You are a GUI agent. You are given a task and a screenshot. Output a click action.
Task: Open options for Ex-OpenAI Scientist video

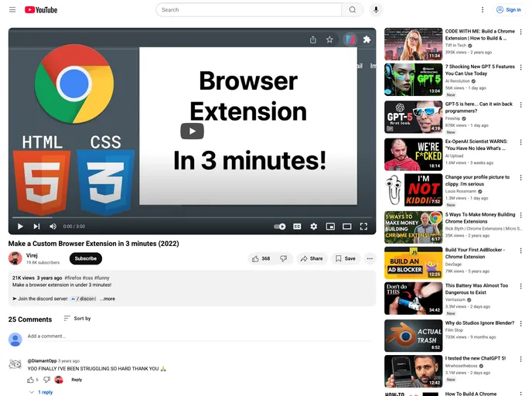pos(521,142)
